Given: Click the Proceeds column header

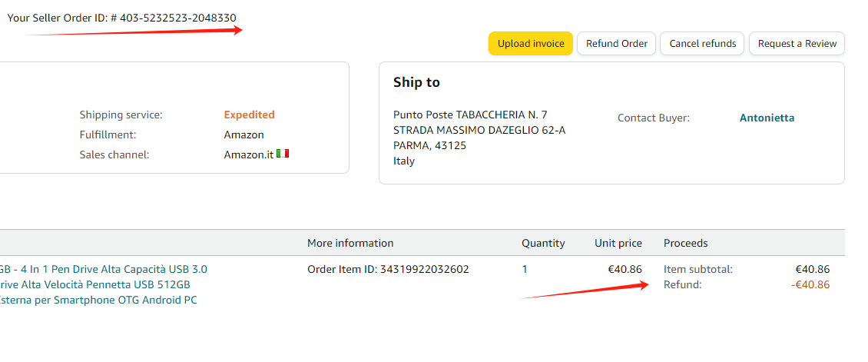Looking at the screenshot, I should [x=685, y=243].
